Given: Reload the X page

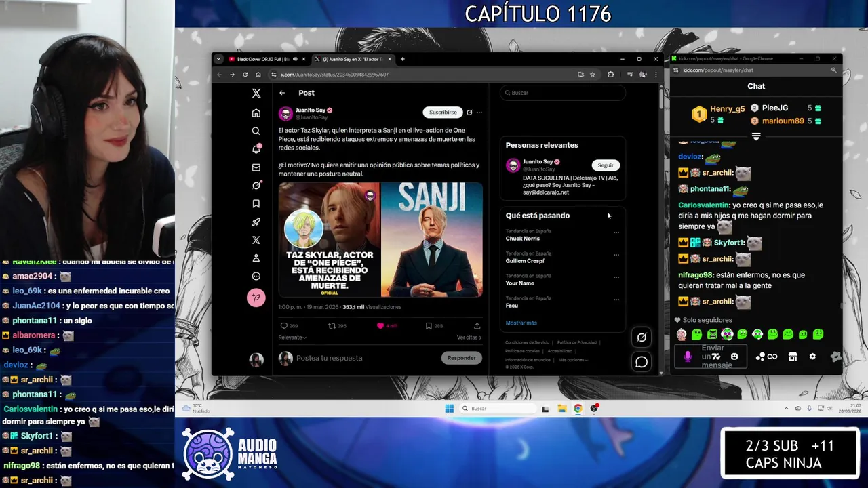Looking at the screenshot, I should (x=245, y=75).
